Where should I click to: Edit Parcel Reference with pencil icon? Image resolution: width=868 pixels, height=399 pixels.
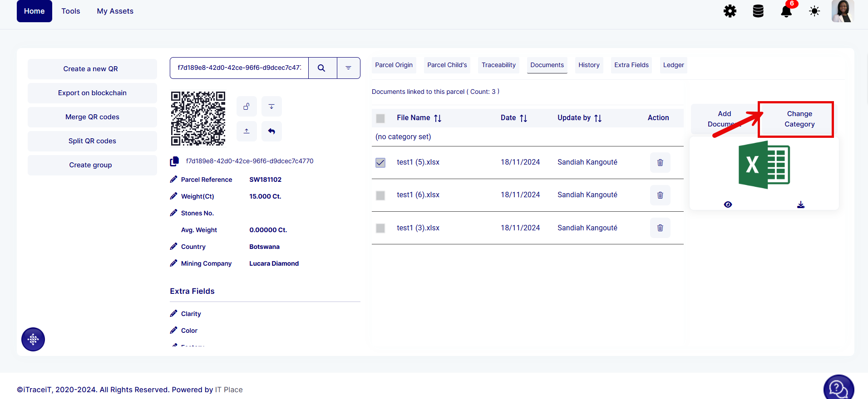pos(173,180)
